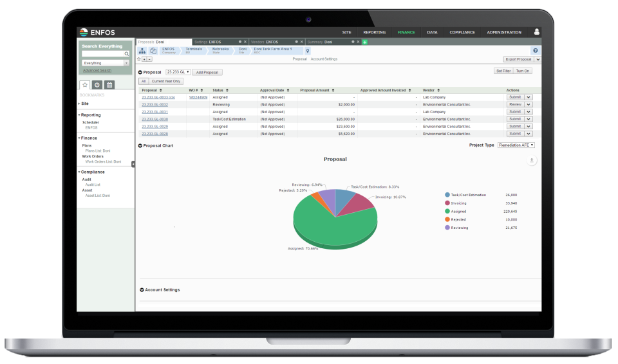
Task: Open the SITE menu
Action: click(x=347, y=32)
